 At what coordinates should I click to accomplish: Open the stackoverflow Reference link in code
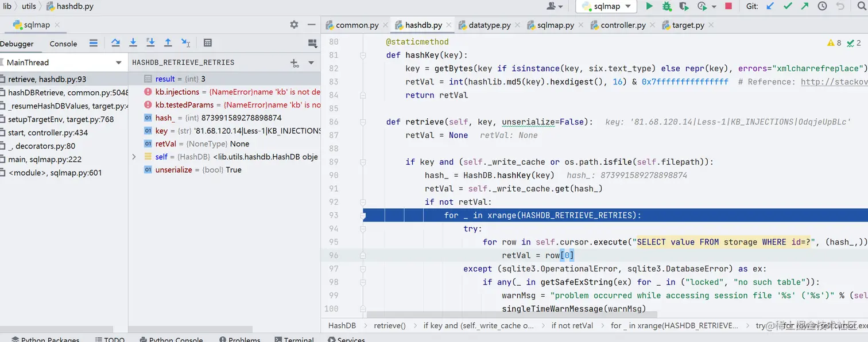(x=834, y=82)
